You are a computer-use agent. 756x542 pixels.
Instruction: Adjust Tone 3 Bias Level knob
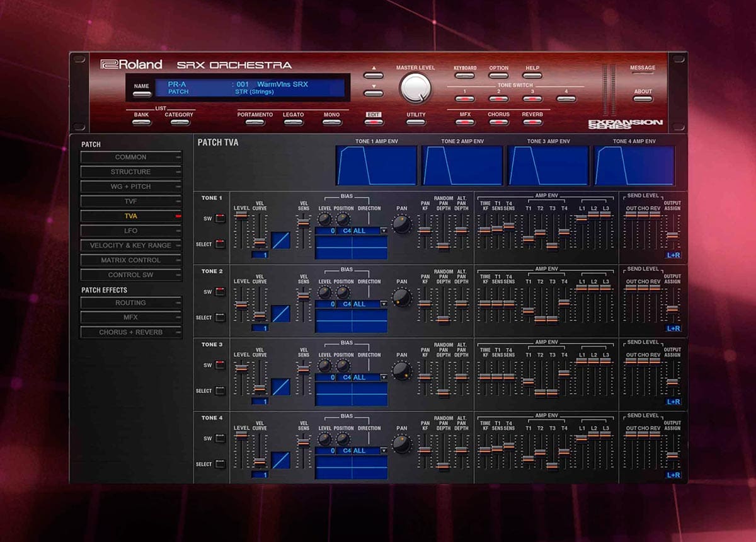(324, 366)
